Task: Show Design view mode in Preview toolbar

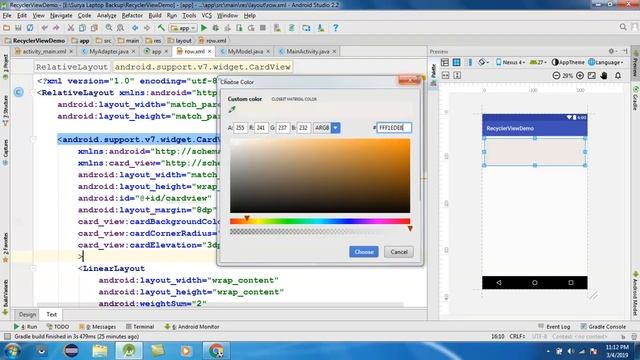Action: tap(445, 62)
